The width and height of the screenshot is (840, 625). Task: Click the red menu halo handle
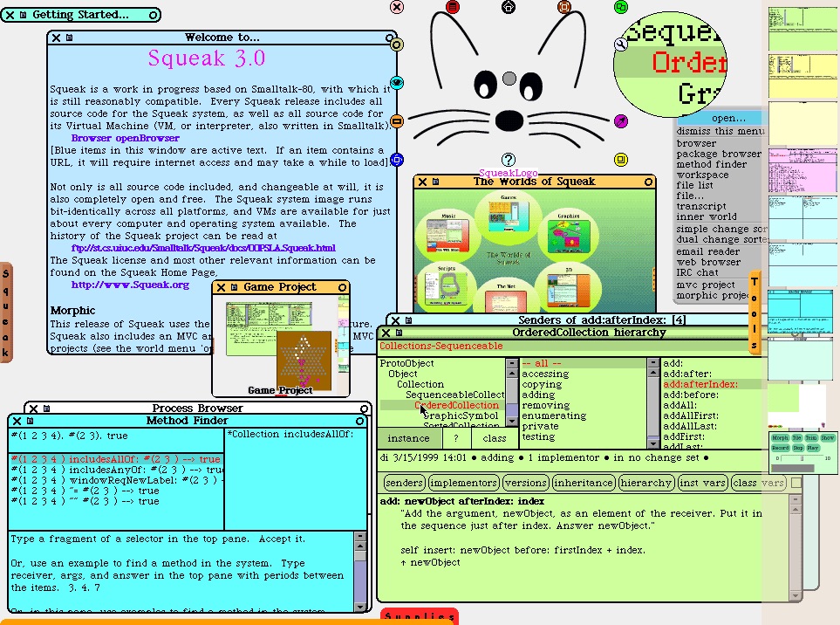coord(452,7)
